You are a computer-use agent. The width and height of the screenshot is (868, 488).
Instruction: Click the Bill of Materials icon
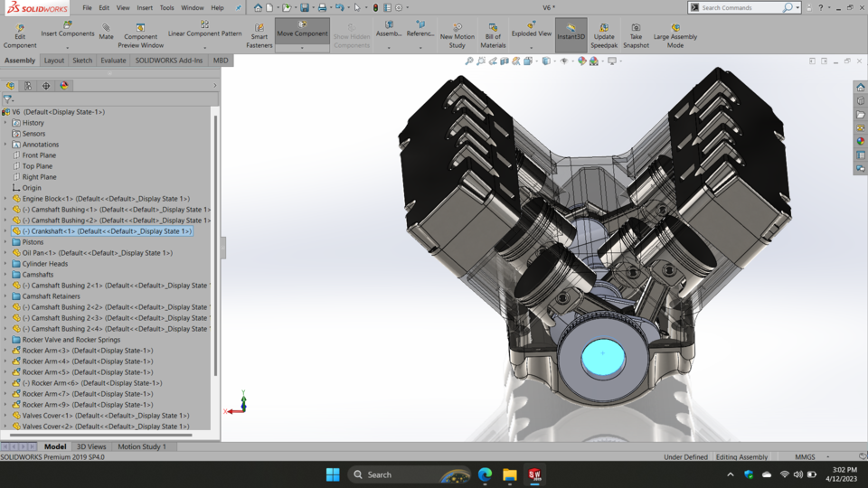coord(493,36)
